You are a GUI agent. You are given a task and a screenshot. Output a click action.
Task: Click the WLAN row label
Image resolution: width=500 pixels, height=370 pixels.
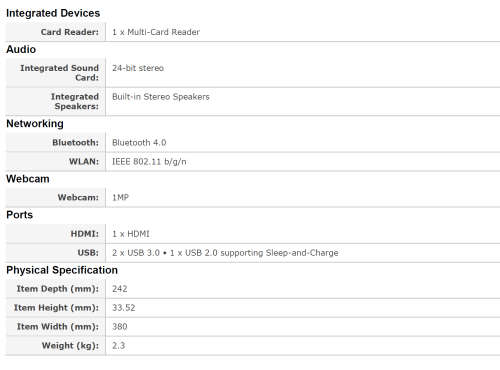click(84, 162)
